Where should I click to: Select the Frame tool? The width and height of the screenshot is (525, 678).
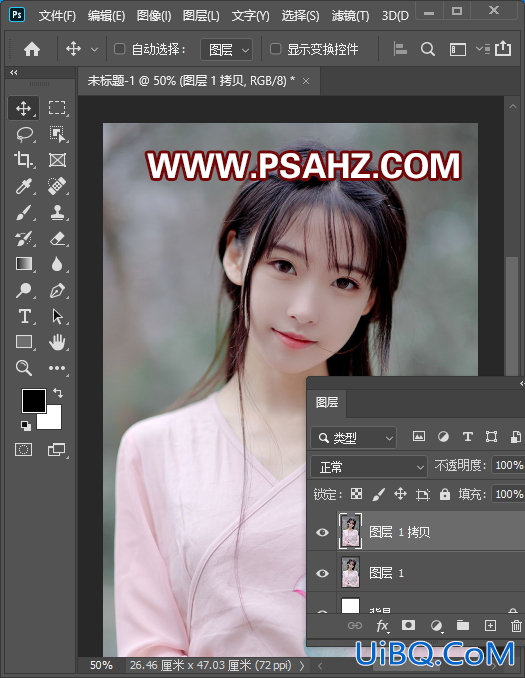point(57,160)
